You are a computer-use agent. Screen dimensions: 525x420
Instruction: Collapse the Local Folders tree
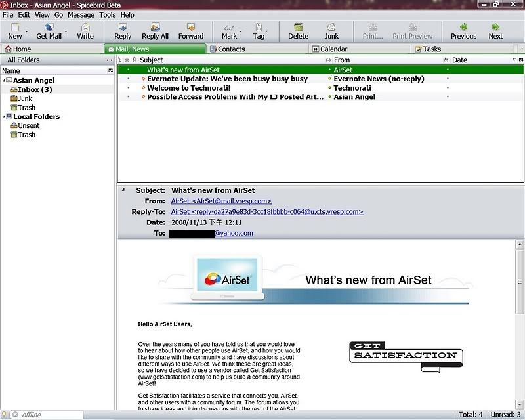(4, 117)
